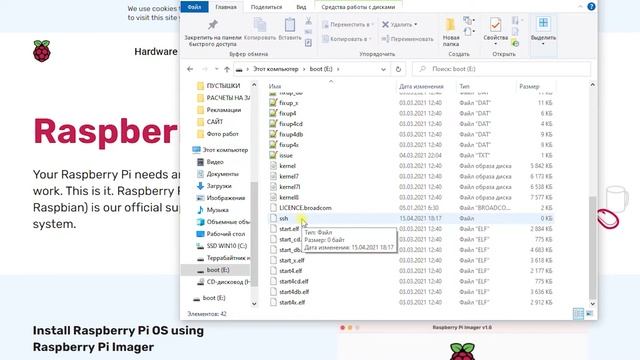Click the Копировать ribbon icon
Image resolution: width=640 pixels, height=360 pixels.
click(x=260, y=25)
